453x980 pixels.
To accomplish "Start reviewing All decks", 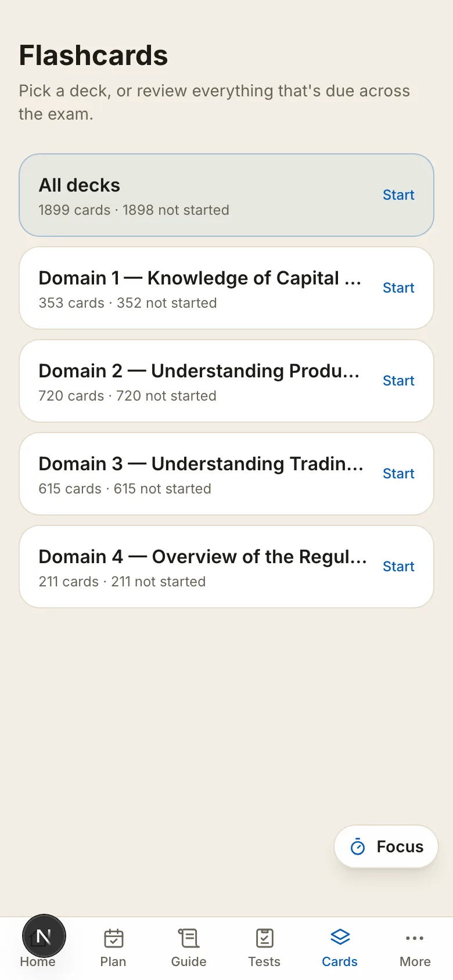I will 398,195.
